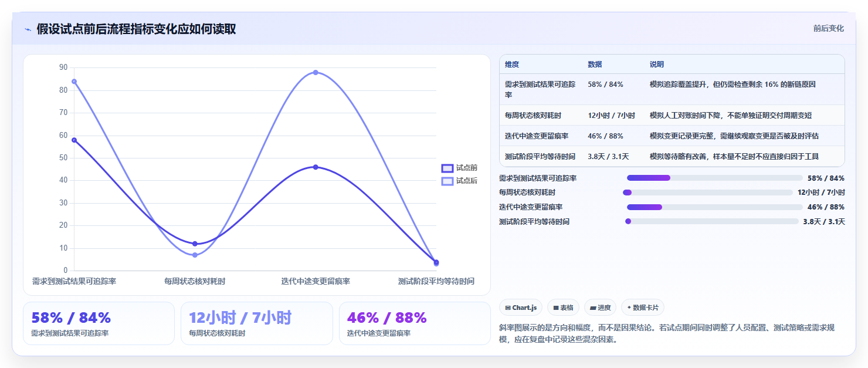Click x-axis label 测试阶段平均等待时间
The image size is (868, 368).
[436, 281]
